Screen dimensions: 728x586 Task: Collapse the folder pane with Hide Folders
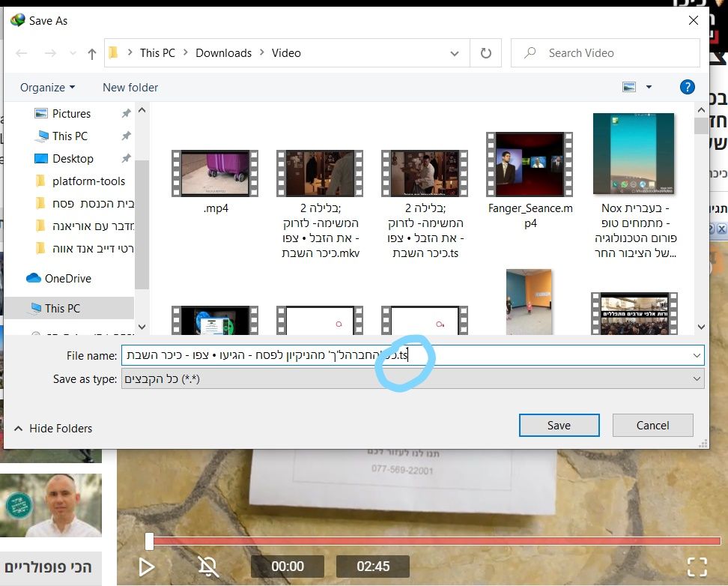53,429
